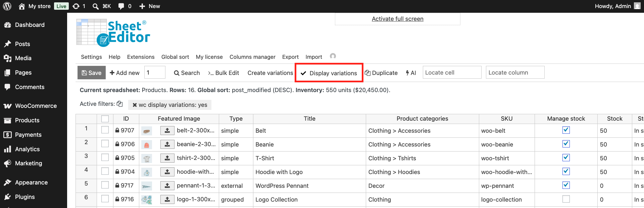Select the Belt row checkbox

coord(105,130)
